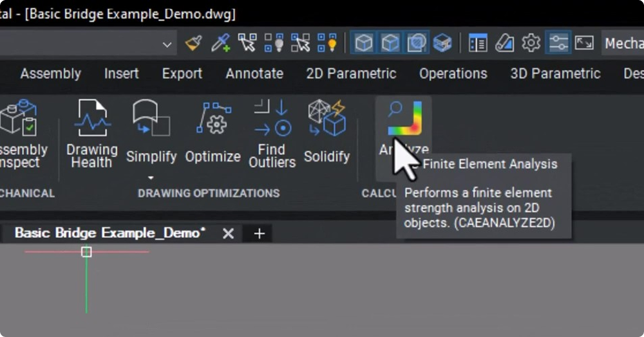
Task: Click the Simplify tool icon
Action: click(x=151, y=118)
